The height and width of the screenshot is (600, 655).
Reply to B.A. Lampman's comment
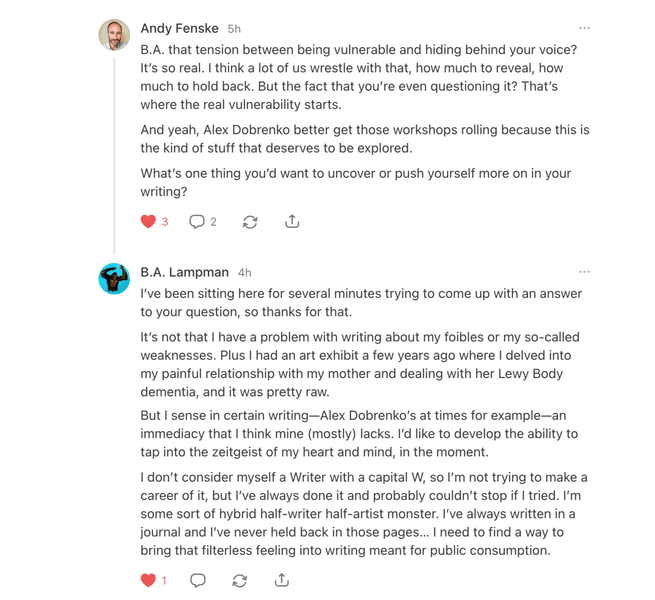198,580
